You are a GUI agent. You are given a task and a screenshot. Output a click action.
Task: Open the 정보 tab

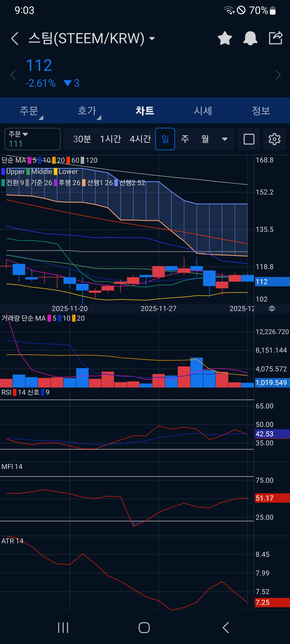point(261,111)
